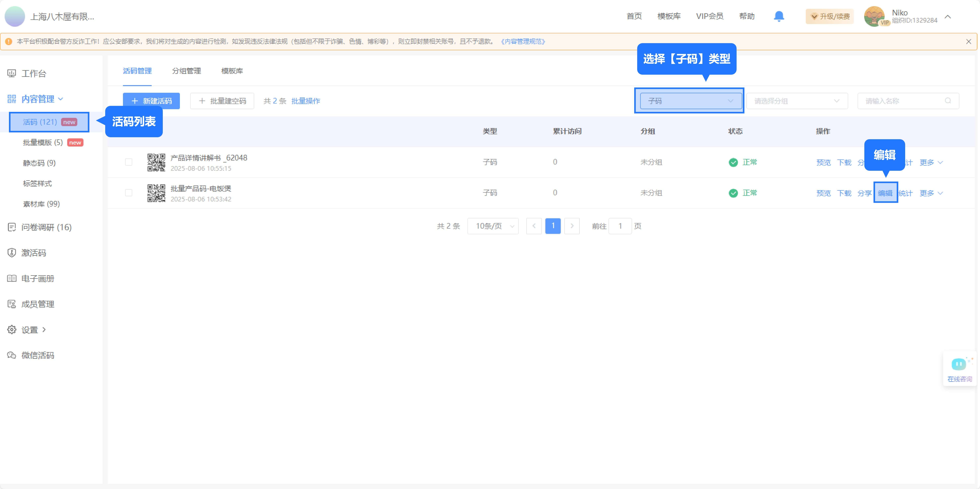Open 激活码 shield icon item

12,253
